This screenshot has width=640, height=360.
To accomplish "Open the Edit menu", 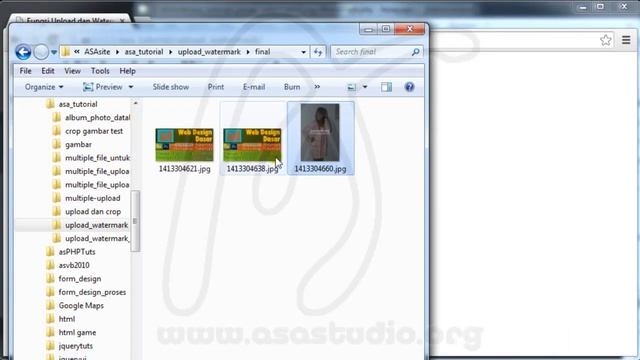I will click(48, 71).
